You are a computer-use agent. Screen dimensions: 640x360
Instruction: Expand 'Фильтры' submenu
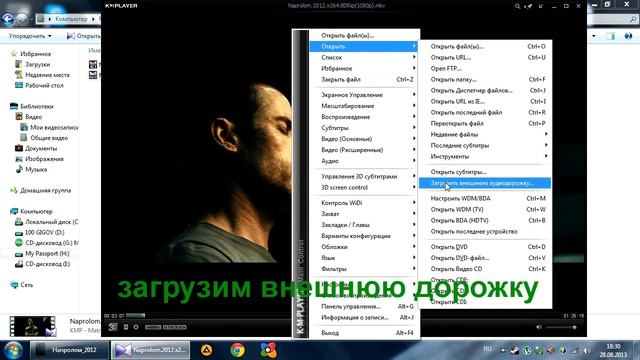[364, 269]
